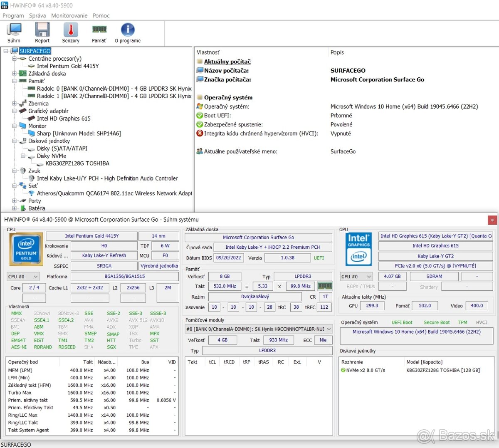Click the Intel HD Graphics 615 GPU name button

(435, 246)
